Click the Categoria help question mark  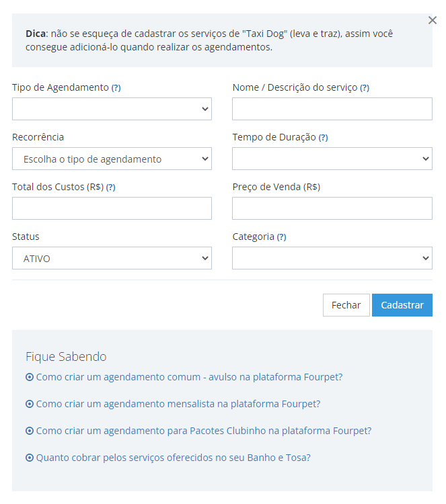[282, 237]
